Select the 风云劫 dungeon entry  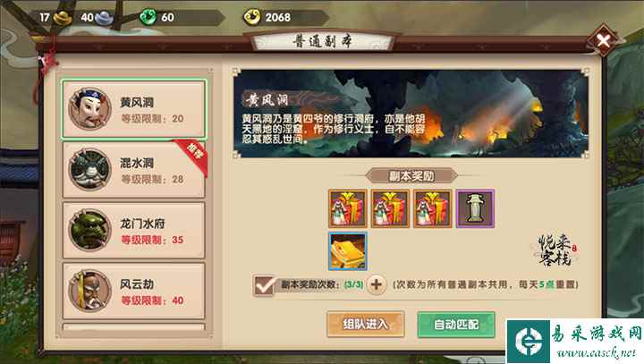pos(134,291)
